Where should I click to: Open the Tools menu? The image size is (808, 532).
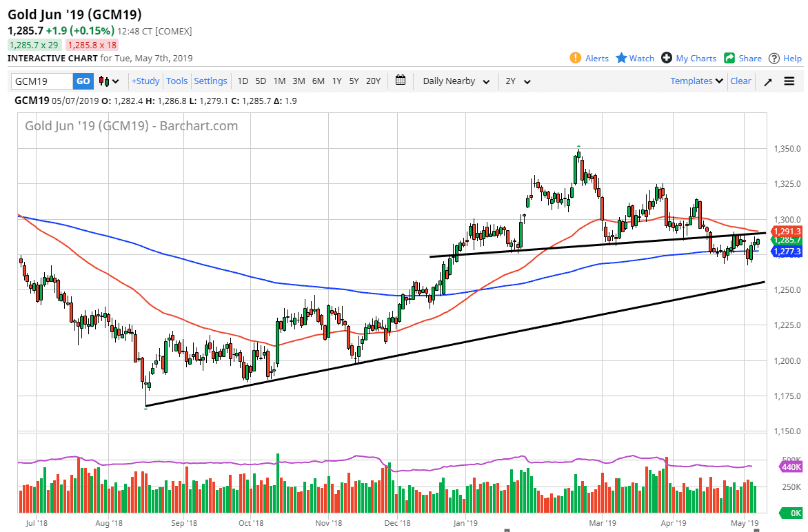176,81
